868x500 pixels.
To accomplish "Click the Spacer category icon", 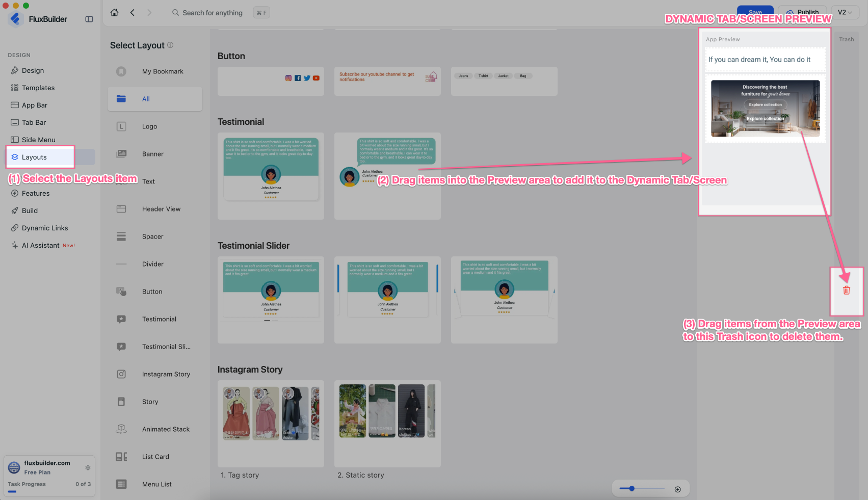I will [x=121, y=236].
